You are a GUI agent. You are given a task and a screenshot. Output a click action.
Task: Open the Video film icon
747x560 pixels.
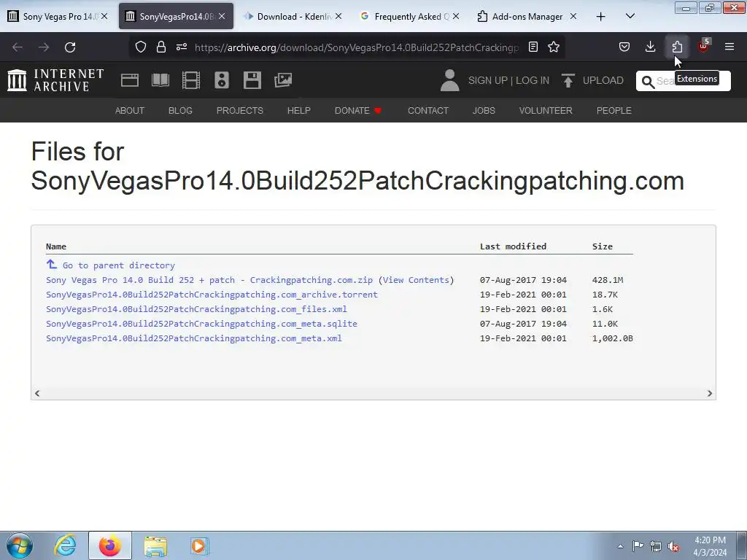click(191, 80)
